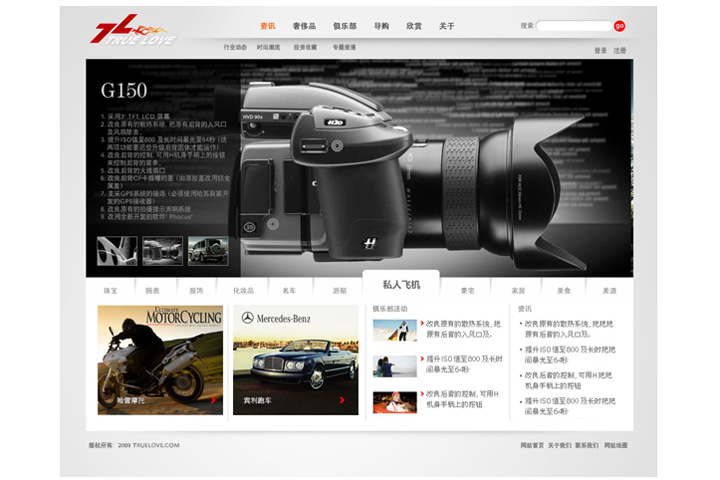Select the SUV thumbnail in the banner

(x=208, y=250)
